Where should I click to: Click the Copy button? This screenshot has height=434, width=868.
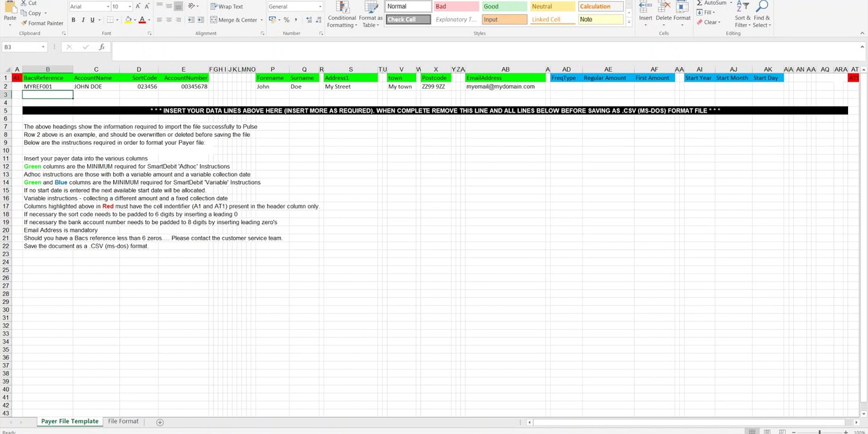[31, 13]
